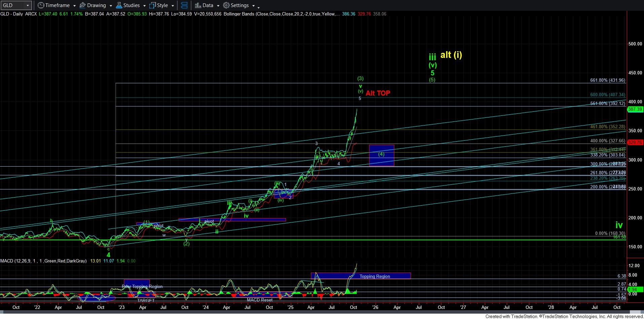Select the red Alt TOP chart label
This screenshot has width=644, height=319.
pos(378,93)
